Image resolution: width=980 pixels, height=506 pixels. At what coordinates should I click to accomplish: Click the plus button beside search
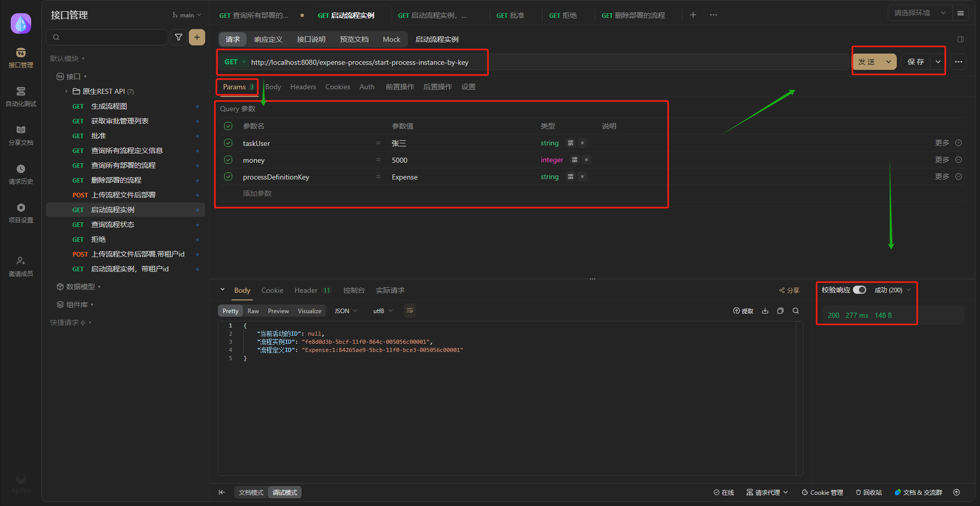pos(197,37)
